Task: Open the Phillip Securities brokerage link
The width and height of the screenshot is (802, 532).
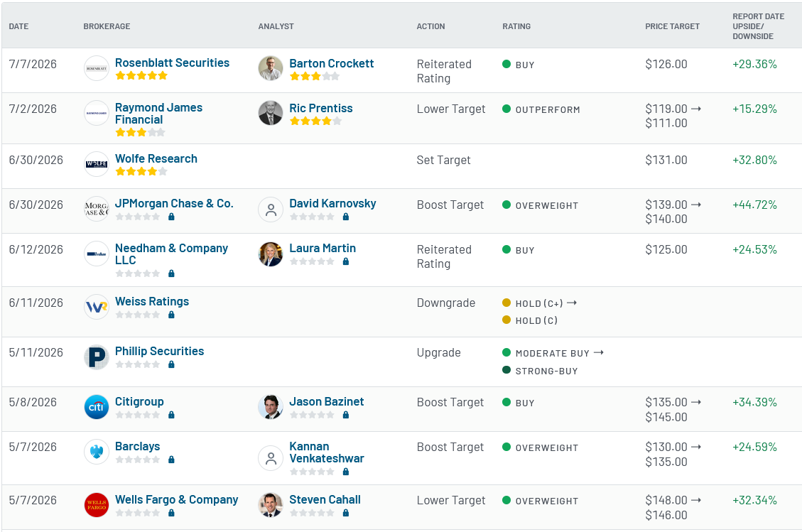Action: [160, 352]
